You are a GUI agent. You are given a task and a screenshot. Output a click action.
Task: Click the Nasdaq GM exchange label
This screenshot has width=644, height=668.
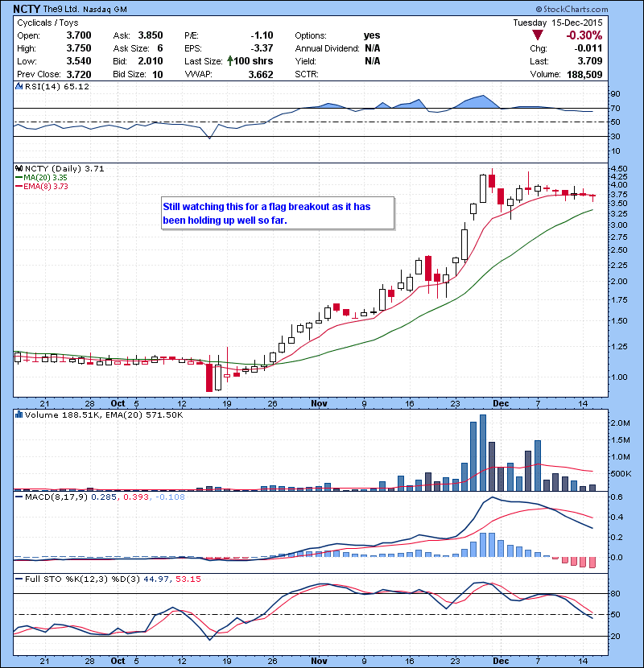105,10
